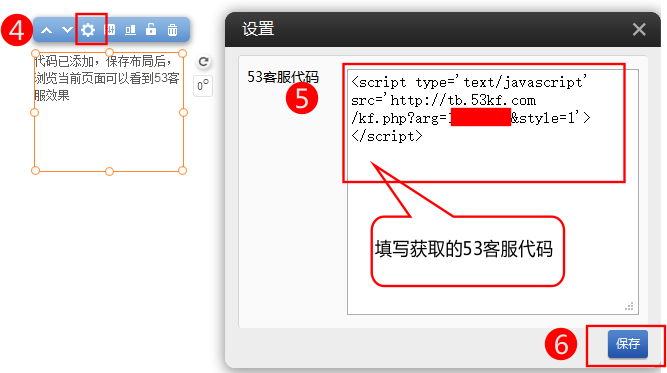Click the center-align sliders icon in toolbar
The width and height of the screenshot is (667, 373).
[110, 30]
